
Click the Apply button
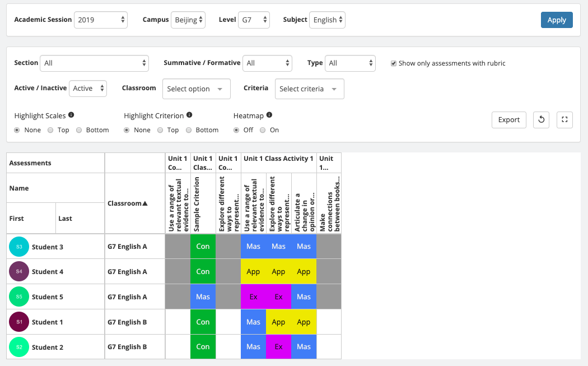(x=557, y=19)
